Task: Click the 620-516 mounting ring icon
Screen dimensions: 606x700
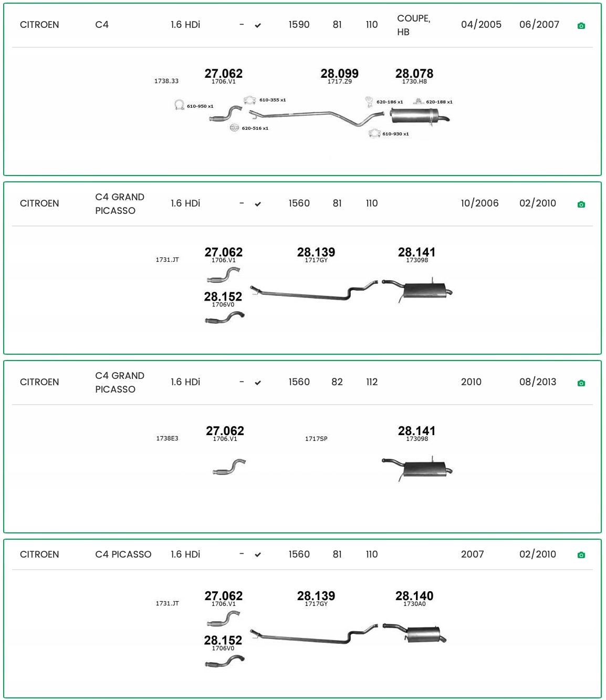Action: pyautogui.click(x=234, y=128)
